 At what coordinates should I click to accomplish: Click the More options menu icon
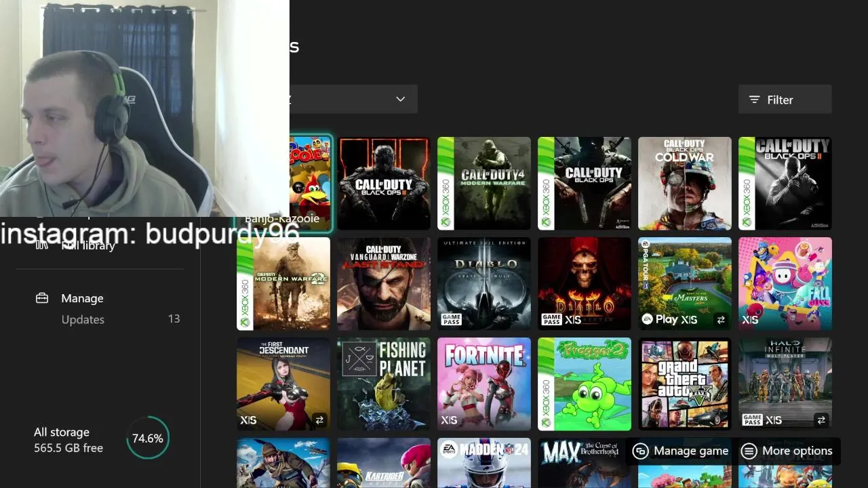[x=749, y=451]
